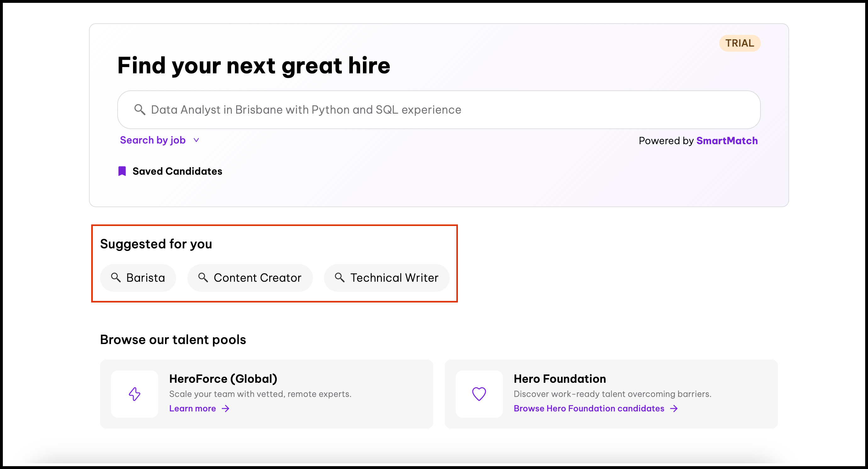Open the SmartMatch link
The width and height of the screenshot is (868, 469).
point(727,141)
